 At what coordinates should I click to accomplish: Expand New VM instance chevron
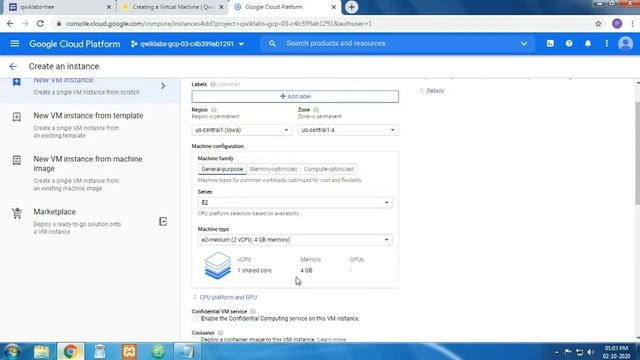click(163, 86)
